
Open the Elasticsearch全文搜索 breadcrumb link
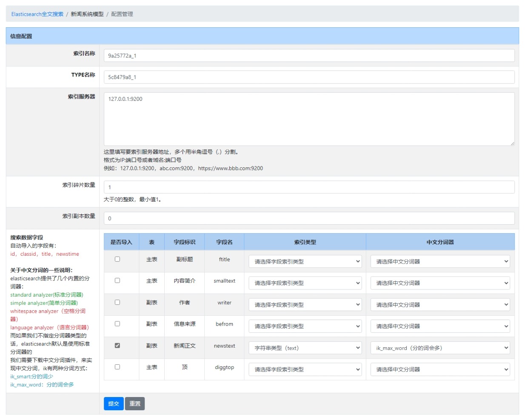click(37, 14)
